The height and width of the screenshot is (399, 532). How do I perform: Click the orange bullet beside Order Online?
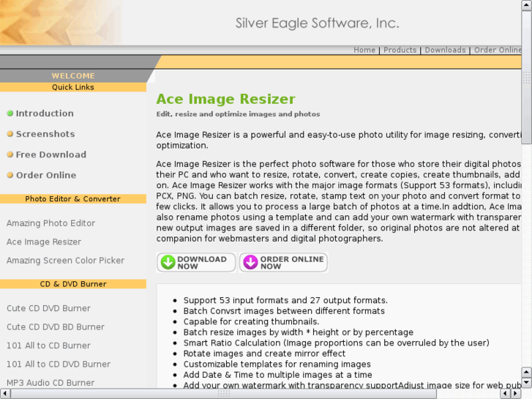pyautogui.click(x=10, y=175)
